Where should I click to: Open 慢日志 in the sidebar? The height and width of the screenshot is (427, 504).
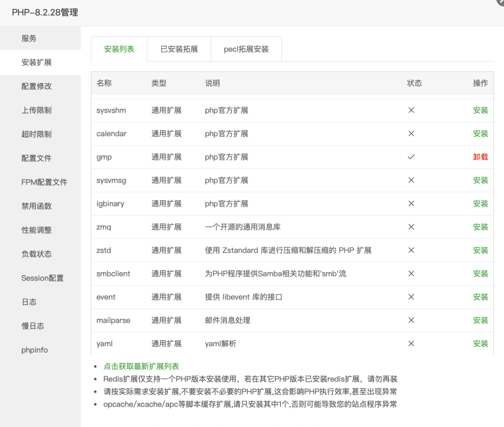coord(32,326)
